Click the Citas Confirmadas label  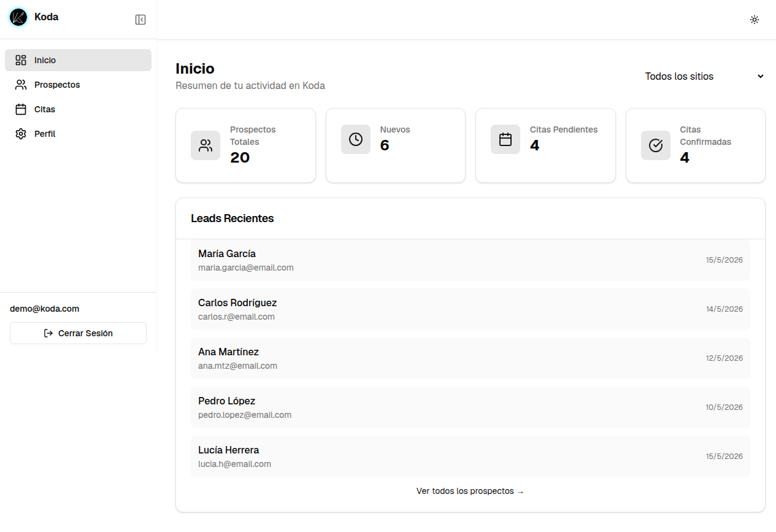click(x=705, y=136)
